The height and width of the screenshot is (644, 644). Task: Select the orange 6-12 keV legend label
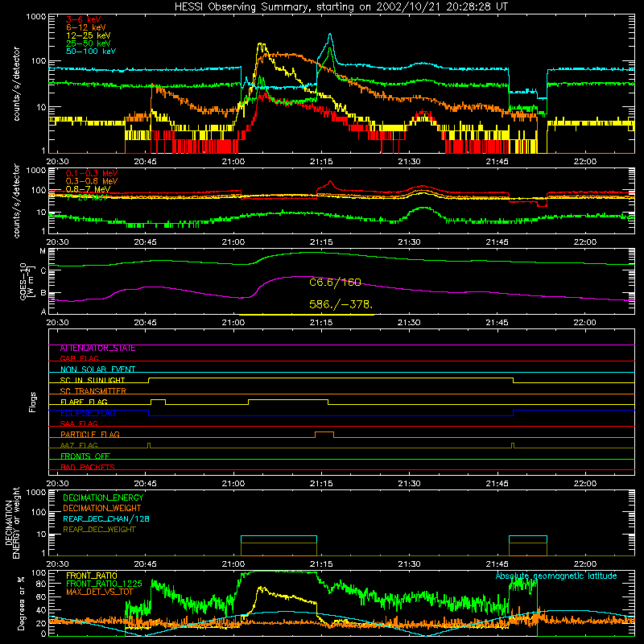(x=86, y=27)
